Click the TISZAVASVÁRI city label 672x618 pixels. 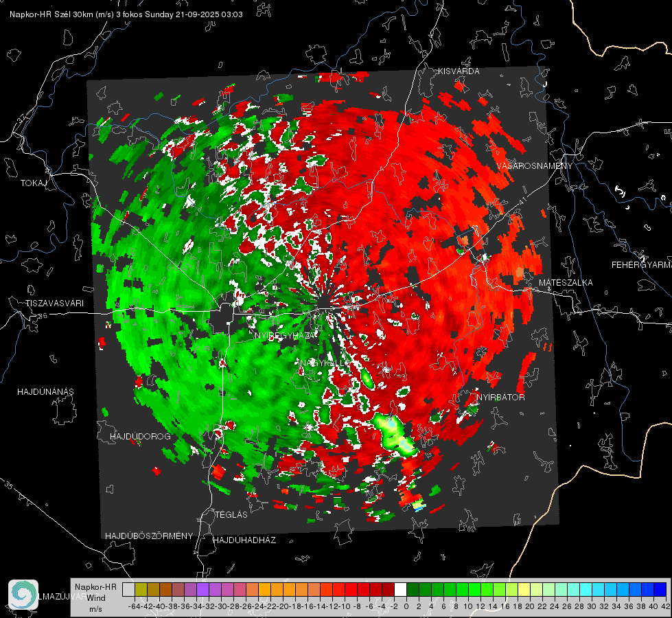point(54,304)
